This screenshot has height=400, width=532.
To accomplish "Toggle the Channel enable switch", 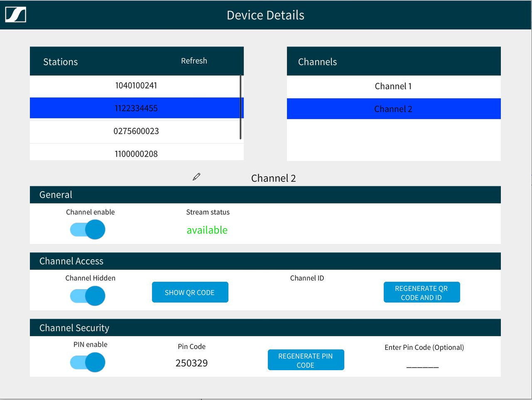I will click(88, 230).
